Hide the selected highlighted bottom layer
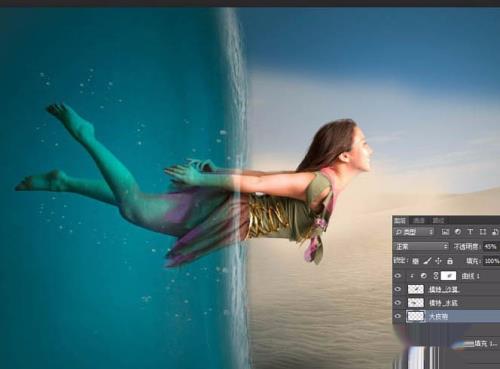Viewport: 500px width, 369px height. [x=398, y=316]
